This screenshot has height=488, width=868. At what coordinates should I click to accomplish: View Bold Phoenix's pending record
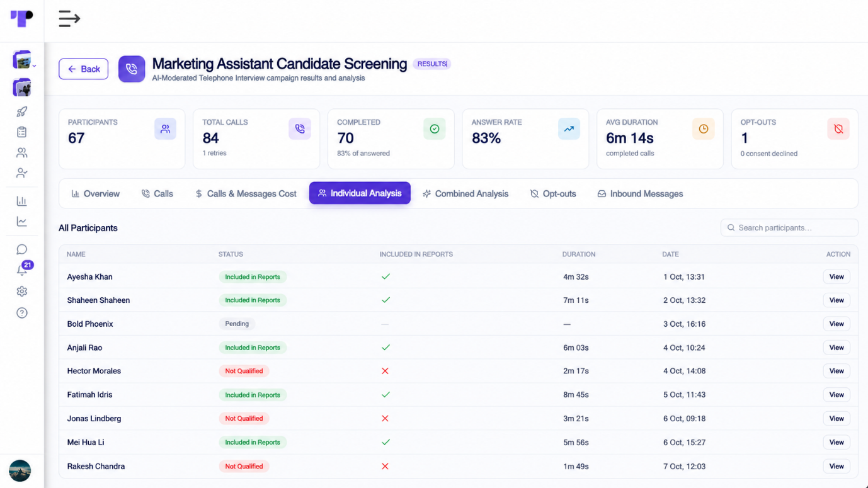[837, 324]
